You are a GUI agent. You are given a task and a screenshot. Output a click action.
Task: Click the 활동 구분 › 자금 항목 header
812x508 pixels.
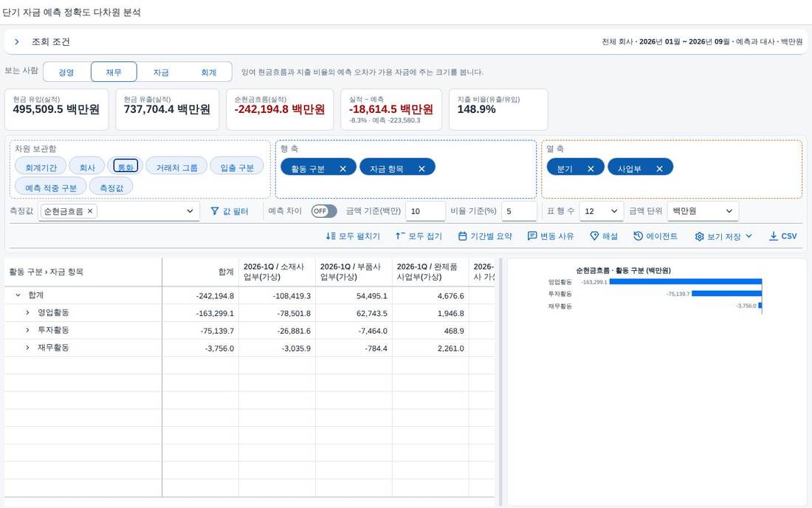(83, 272)
